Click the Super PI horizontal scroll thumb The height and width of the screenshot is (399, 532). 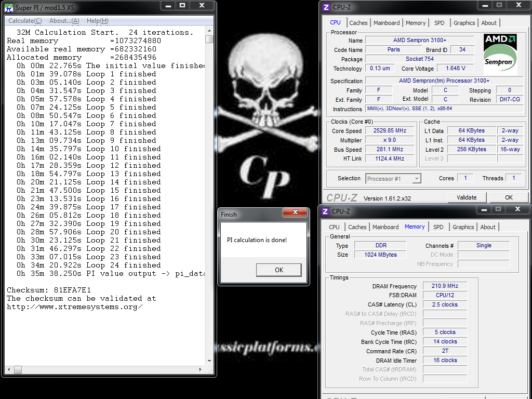tap(18, 369)
